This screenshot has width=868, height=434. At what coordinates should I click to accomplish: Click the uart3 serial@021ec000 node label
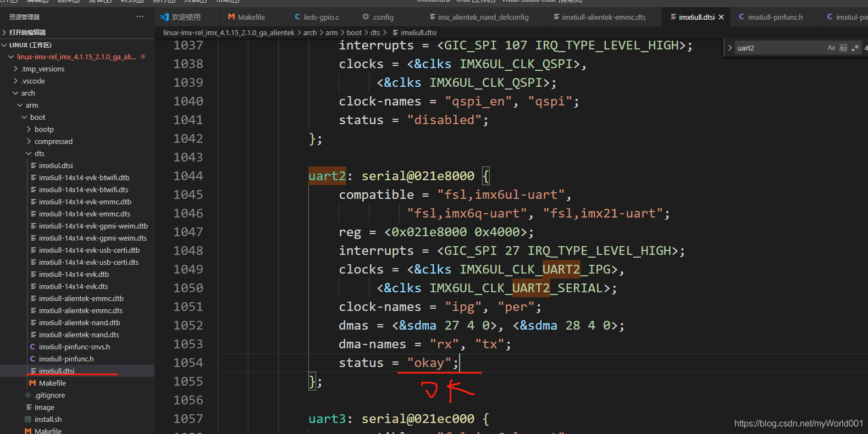(391, 419)
